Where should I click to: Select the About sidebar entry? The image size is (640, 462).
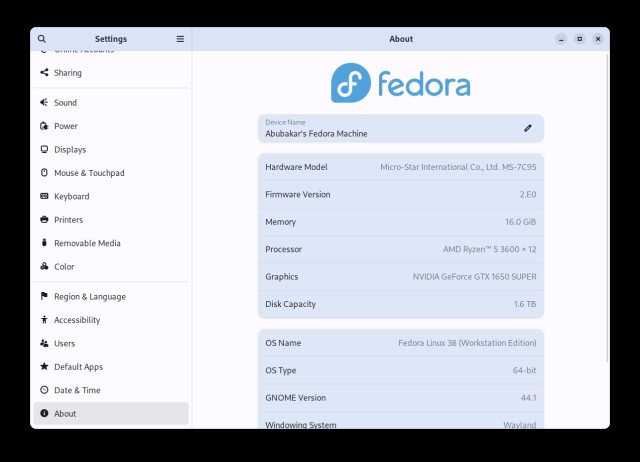pyautogui.click(x=111, y=413)
